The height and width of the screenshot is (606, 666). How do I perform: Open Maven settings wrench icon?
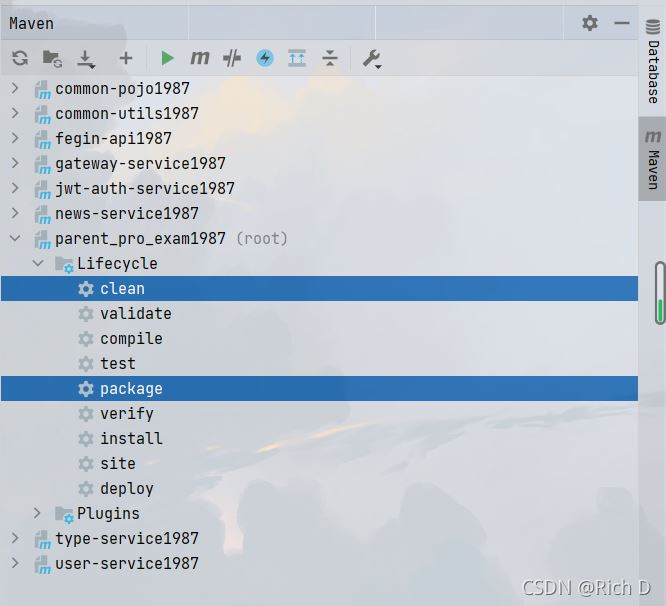(372, 59)
